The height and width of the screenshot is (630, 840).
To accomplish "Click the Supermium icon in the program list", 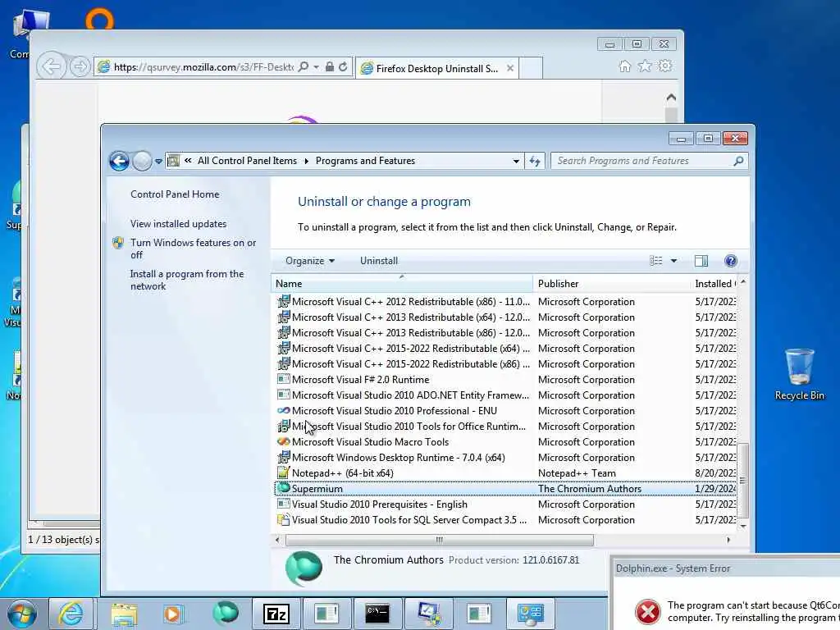I will (x=283, y=488).
